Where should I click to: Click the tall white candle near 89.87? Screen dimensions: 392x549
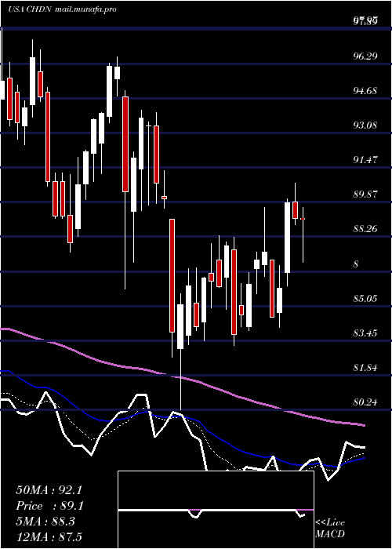tap(288, 238)
